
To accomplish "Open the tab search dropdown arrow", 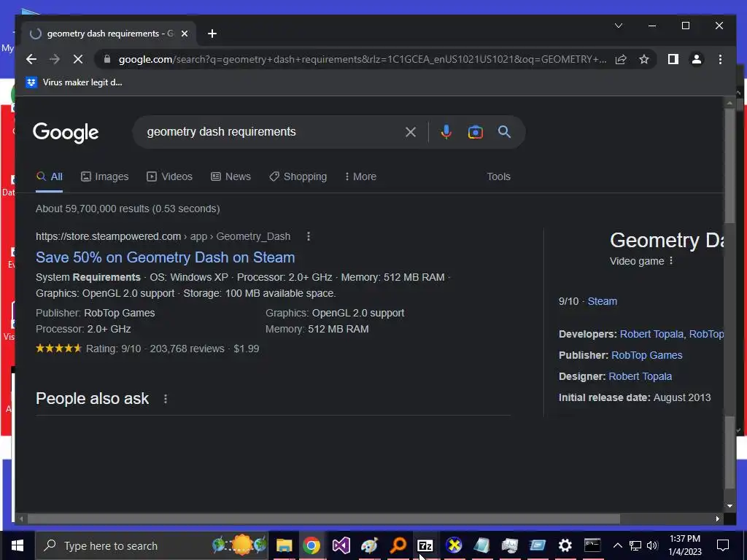I will (x=619, y=26).
